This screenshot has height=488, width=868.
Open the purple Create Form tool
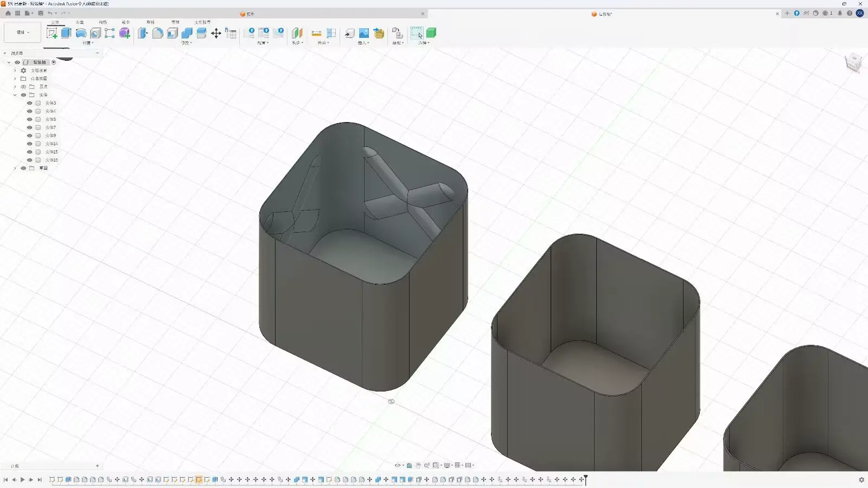pyautogui.click(x=125, y=33)
